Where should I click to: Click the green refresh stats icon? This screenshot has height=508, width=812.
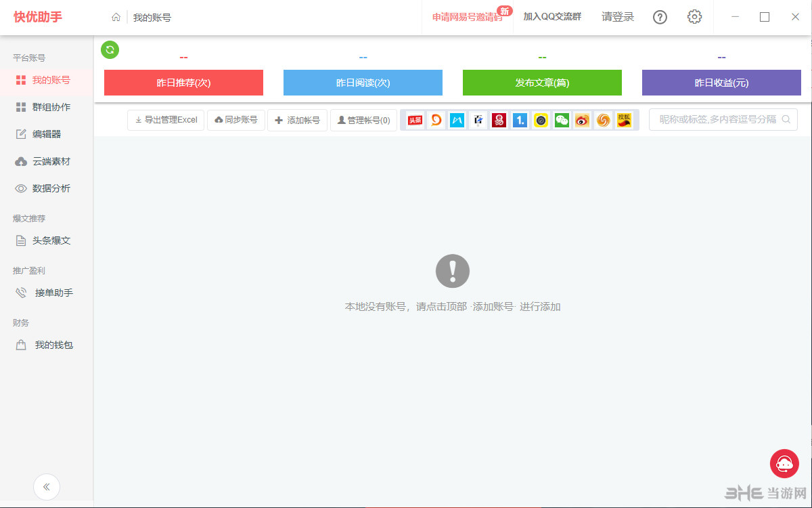pyautogui.click(x=110, y=49)
